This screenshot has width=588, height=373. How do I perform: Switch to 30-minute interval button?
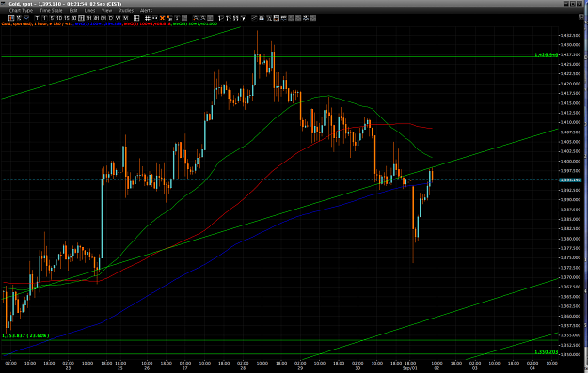[x=73, y=18]
